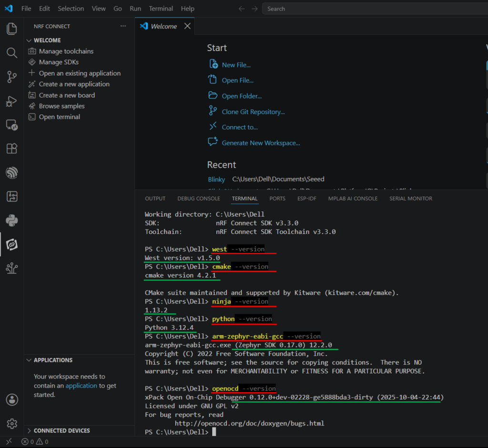The width and height of the screenshot is (488, 448).
Task: Open the Help menu
Action: 188,9
